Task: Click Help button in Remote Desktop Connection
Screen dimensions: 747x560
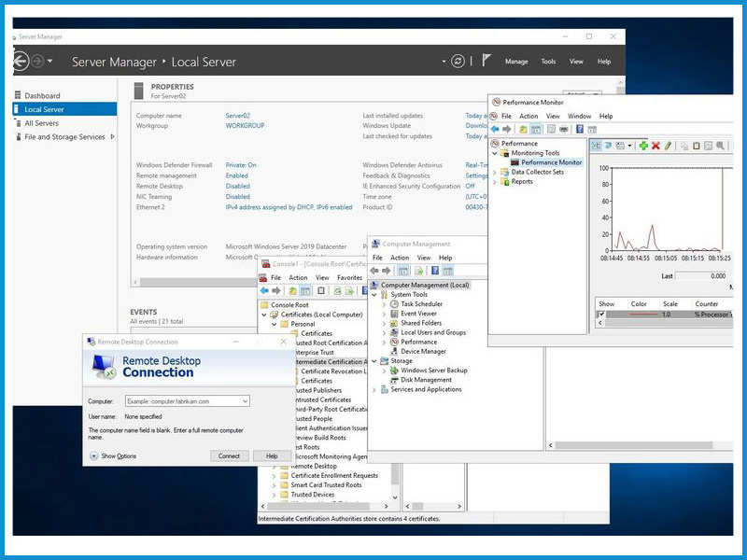Action: tap(272, 456)
